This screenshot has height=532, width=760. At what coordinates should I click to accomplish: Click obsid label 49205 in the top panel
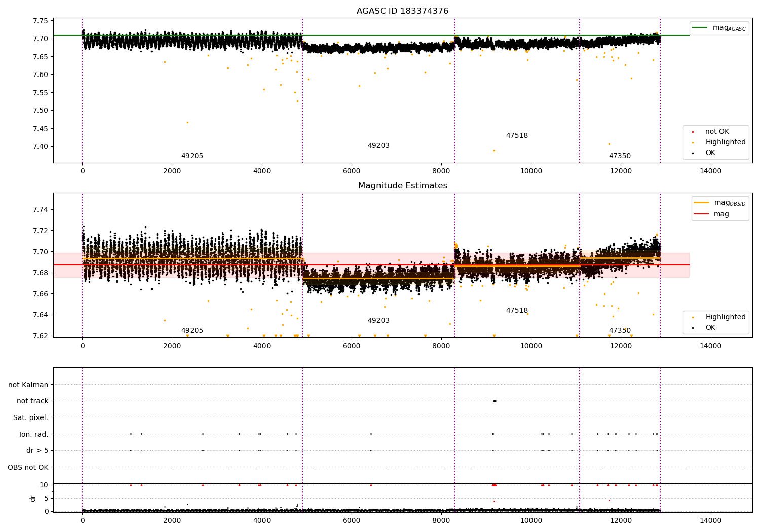click(x=192, y=156)
